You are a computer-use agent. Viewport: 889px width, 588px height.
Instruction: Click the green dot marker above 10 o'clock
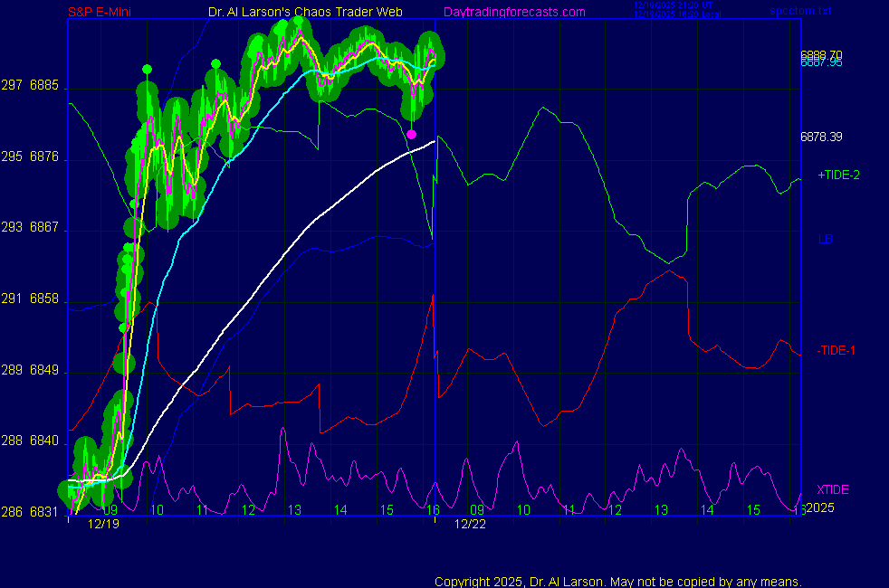[147, 69]
